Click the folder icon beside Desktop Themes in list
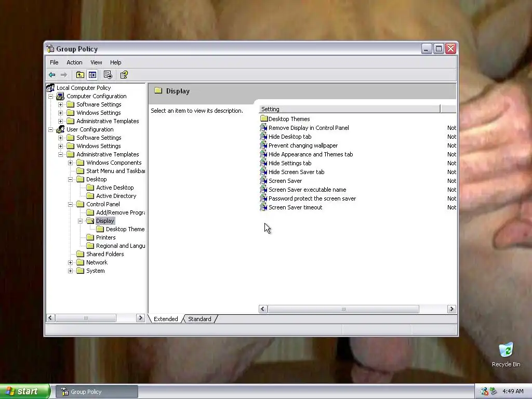Screen dimensions: 532x399 click(264, 119)
